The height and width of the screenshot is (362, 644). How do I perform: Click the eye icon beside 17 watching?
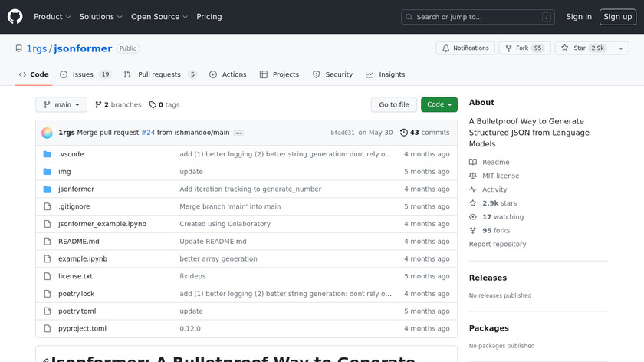pos(473,217)
